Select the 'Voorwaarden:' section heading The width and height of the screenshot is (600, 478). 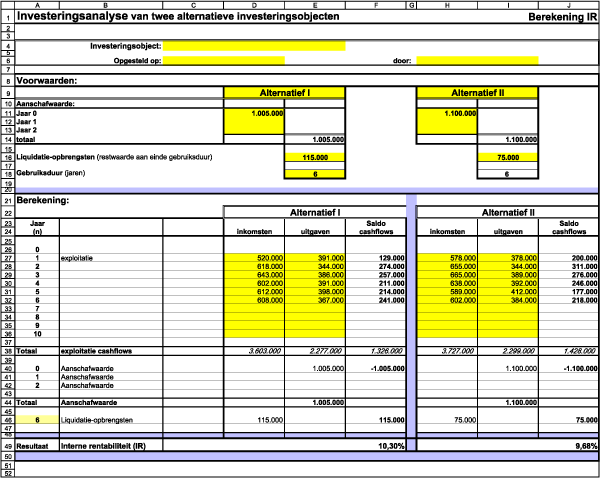click(47, 81)
